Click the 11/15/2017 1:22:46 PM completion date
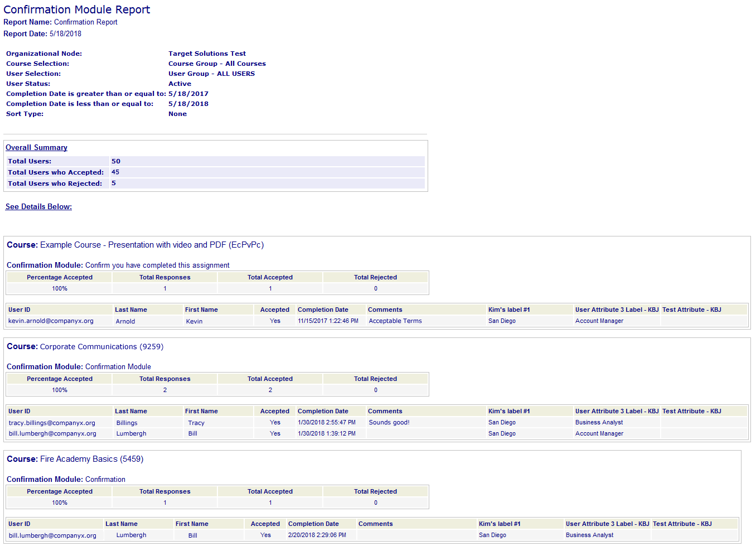Screen dimensions: 756x546 click(328, 321)
